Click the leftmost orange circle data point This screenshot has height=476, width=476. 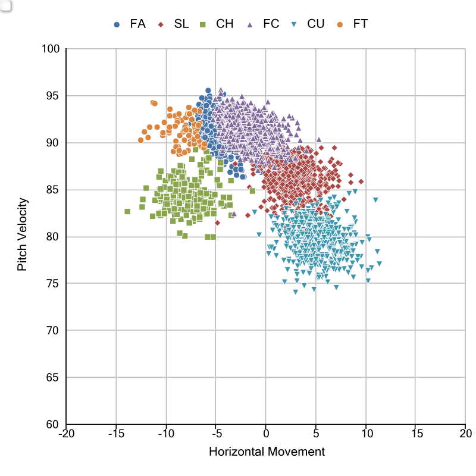tap(141, 140)
